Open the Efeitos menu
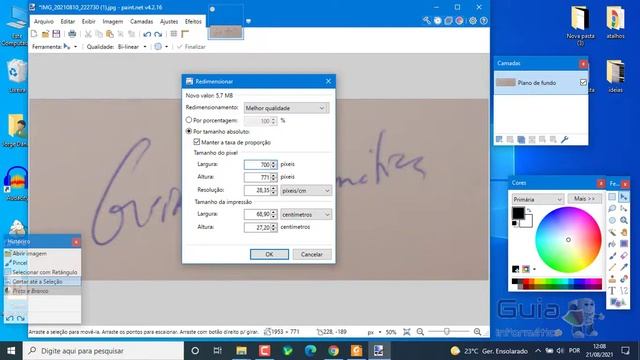 [x=193, y=21]
